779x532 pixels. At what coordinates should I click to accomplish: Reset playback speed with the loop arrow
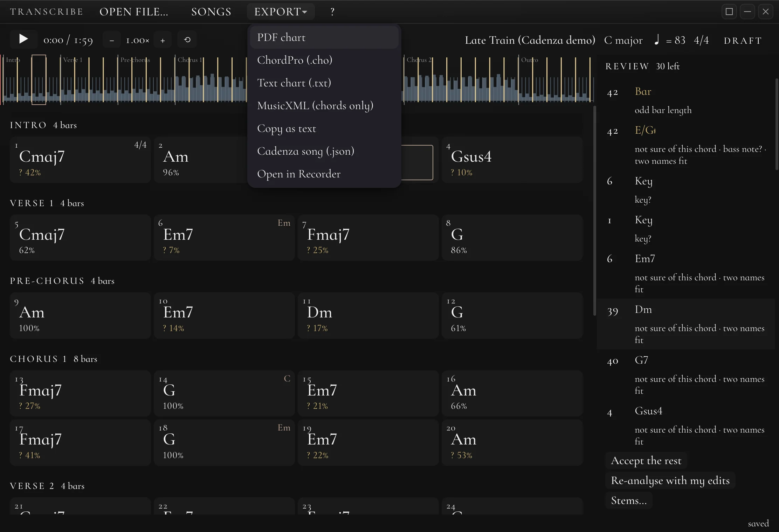(x=187, y=40)
